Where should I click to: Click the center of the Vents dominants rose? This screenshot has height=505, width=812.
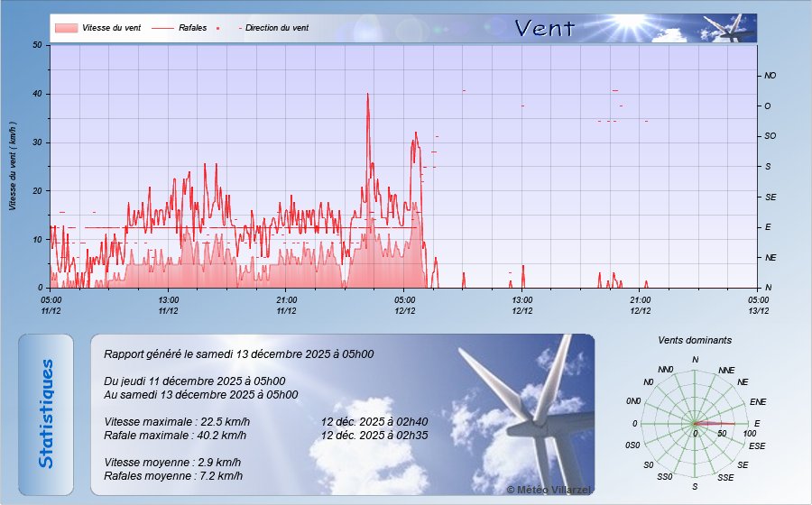click(x=695, y=423)
